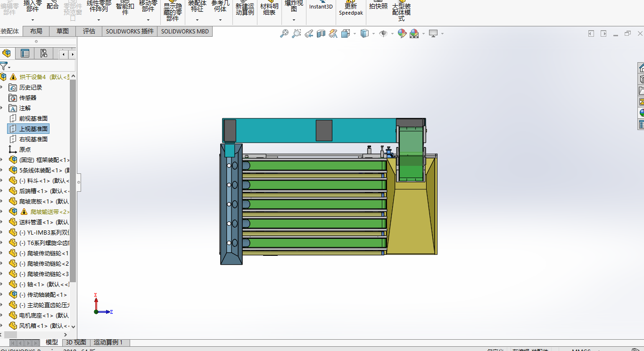This screenshot has width=644, height=351.
Task: Click the Previous View icon
Action: tap(309, 33)
